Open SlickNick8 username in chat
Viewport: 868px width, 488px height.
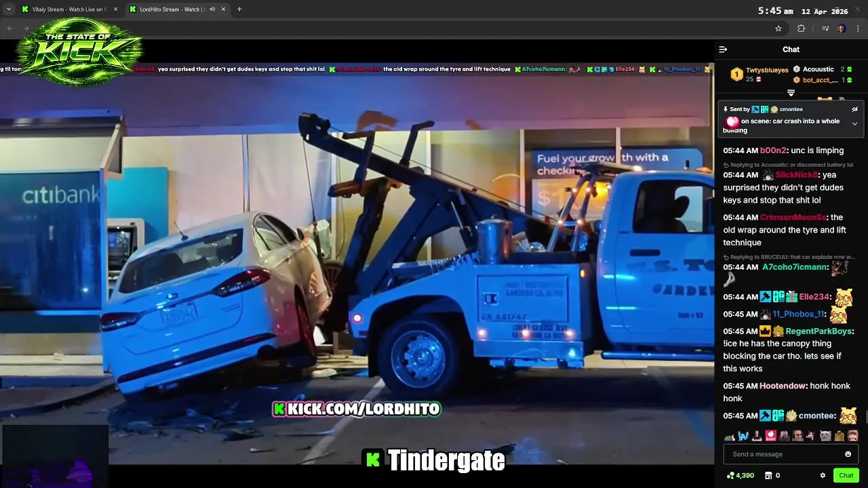click(x=796, y=175)
